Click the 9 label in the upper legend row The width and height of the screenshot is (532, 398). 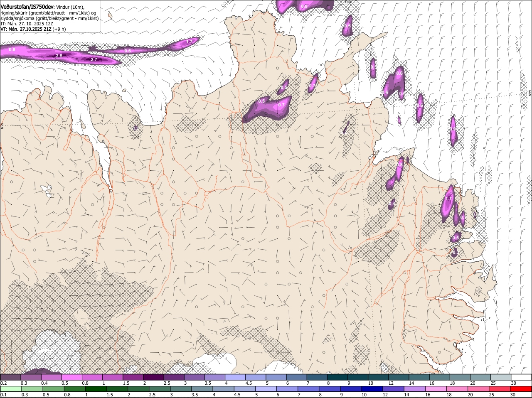click(349, 383)
